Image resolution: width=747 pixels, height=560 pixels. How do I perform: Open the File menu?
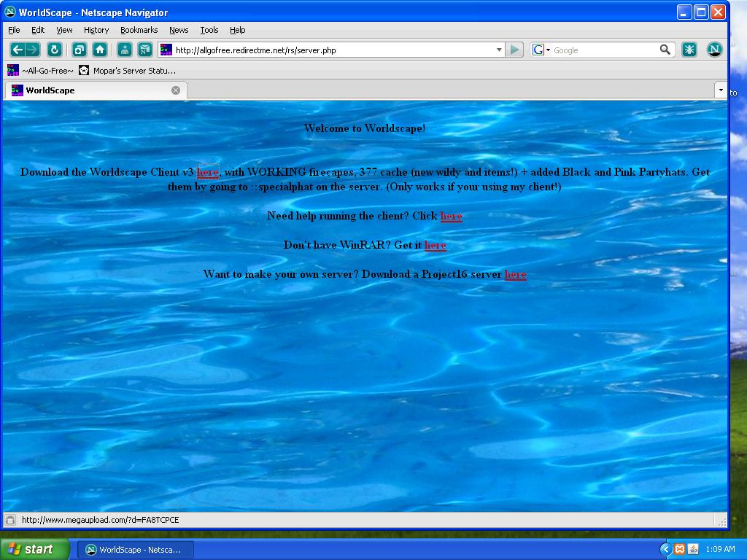click(14, 30)
